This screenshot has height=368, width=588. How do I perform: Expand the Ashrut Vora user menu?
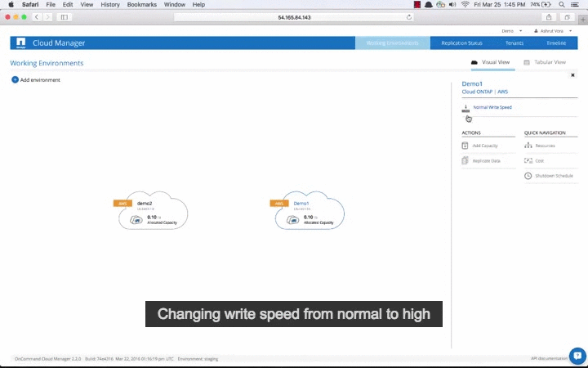(x=552, y=30)
